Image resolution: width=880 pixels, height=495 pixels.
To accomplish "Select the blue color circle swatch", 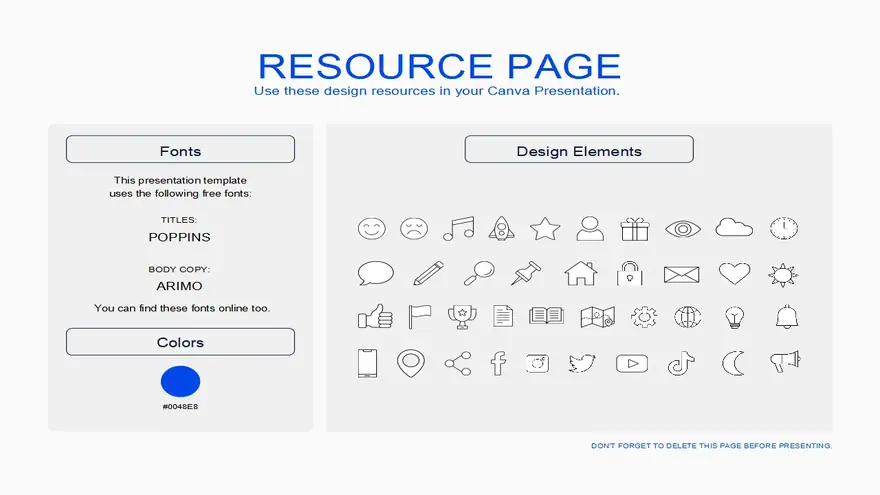I will [x=180, y=382].
